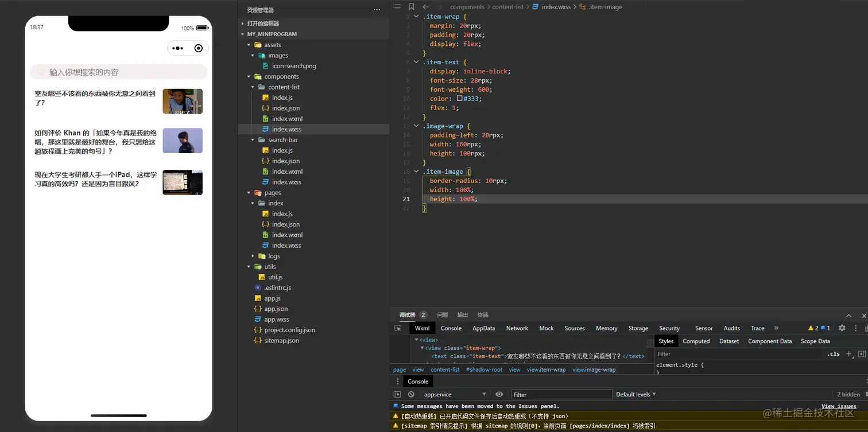Open the Default levels dropdown
The width and height of the screenshot is (868, 432).
click(x=635, y=395)
